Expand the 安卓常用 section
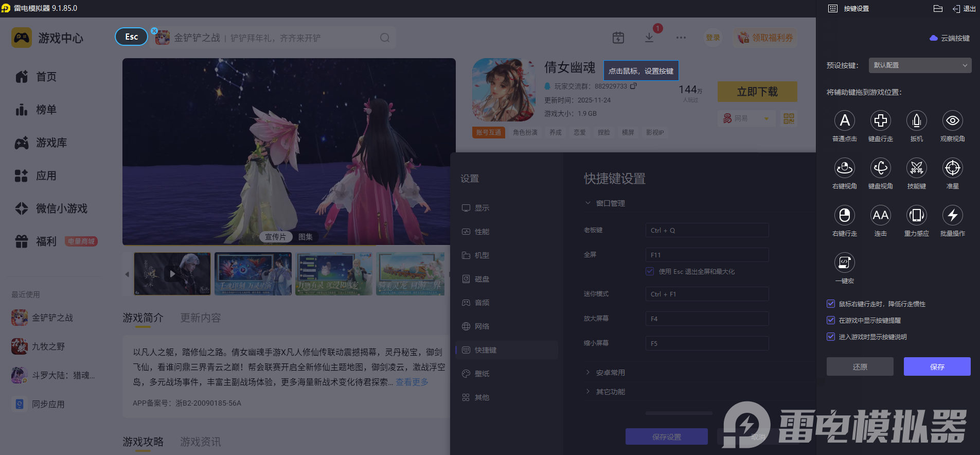980x455 pixels. click(605, 373)
